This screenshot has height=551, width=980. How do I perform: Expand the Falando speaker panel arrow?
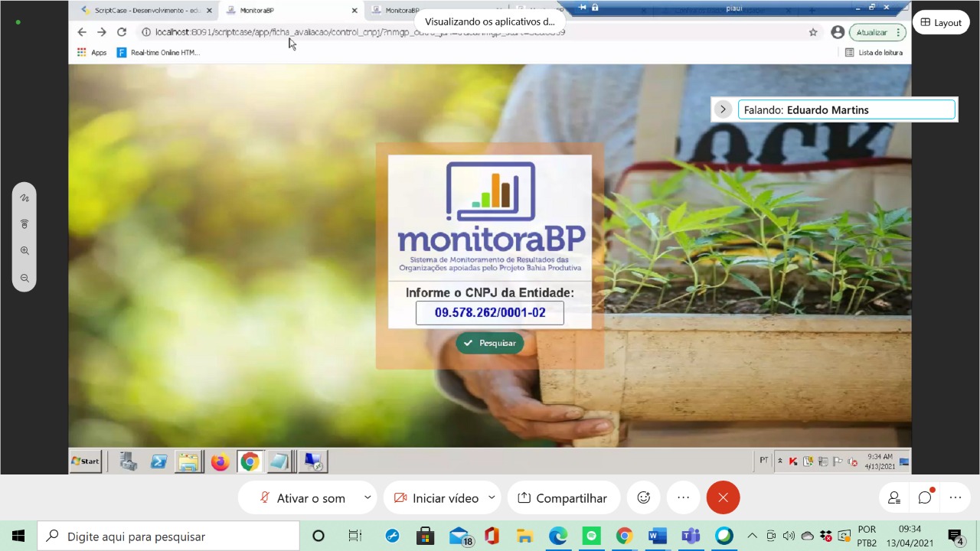[x=723, y=109]
